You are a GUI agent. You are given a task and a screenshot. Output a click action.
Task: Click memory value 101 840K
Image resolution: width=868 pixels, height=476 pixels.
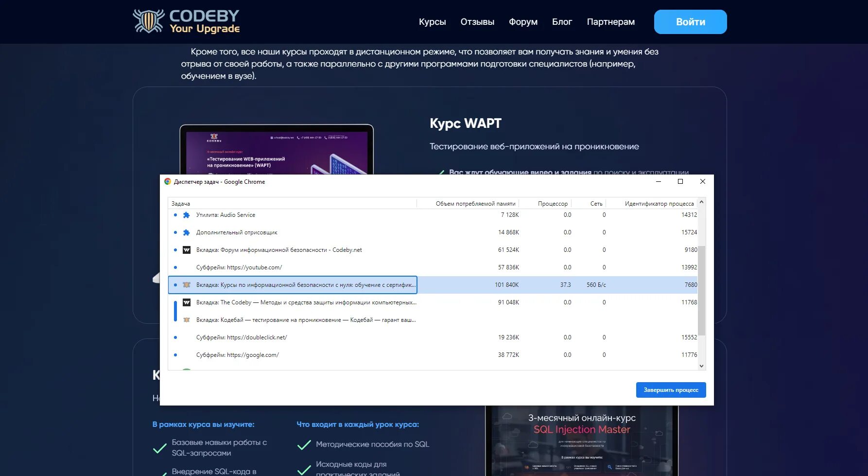point(507,285)
